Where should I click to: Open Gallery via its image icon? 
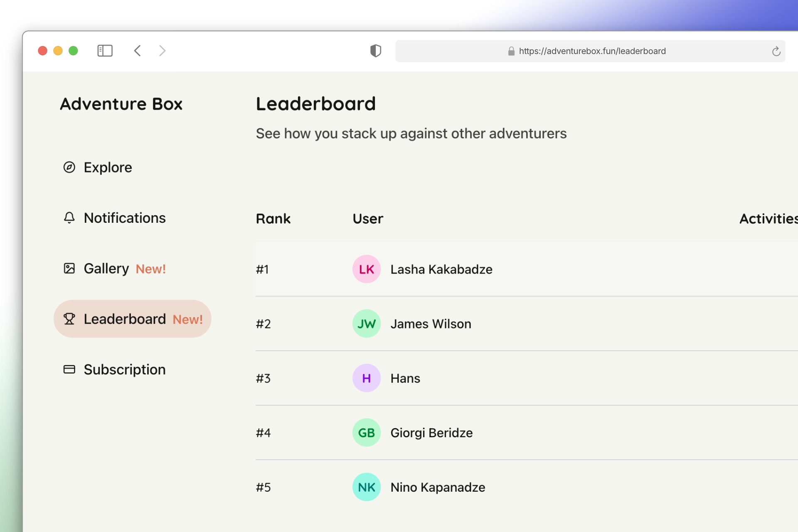click(69, 268)
